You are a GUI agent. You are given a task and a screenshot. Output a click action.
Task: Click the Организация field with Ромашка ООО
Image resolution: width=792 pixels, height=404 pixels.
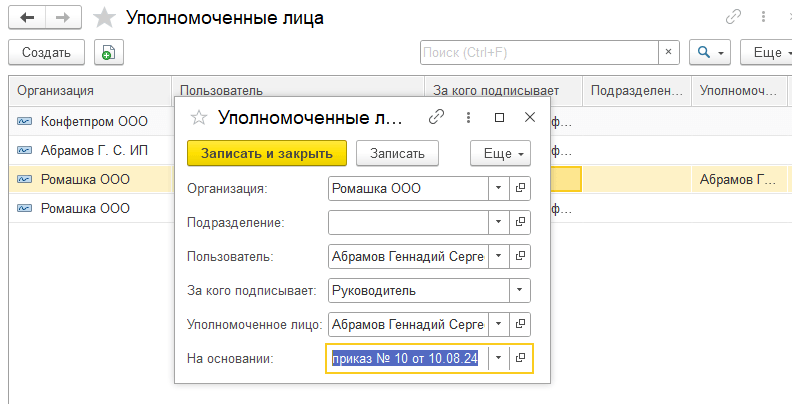[x=408, y=188]
